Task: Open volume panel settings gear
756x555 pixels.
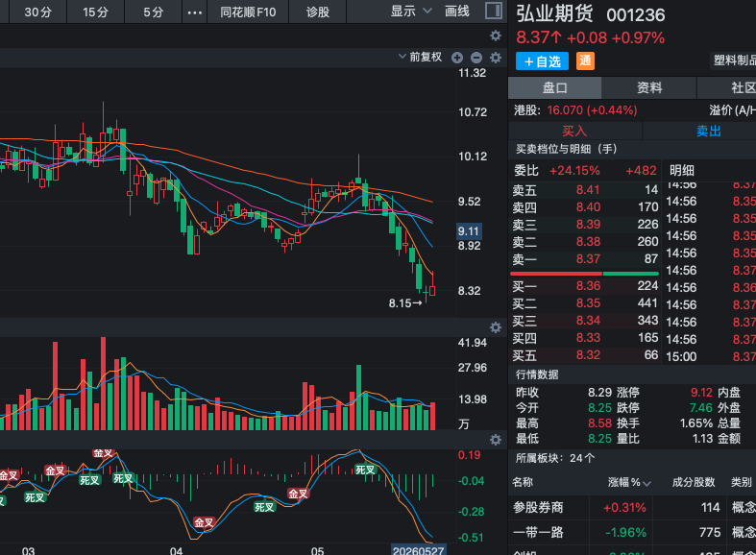Action: tap(495, 327)
